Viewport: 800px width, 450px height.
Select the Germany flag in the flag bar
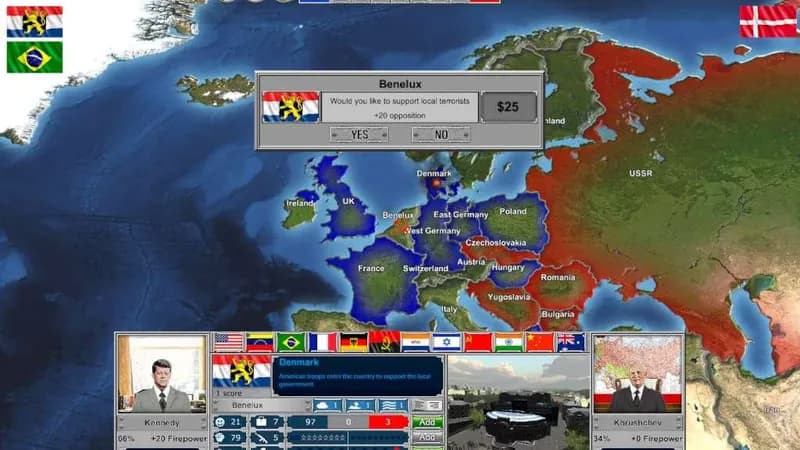coord(354,342)
